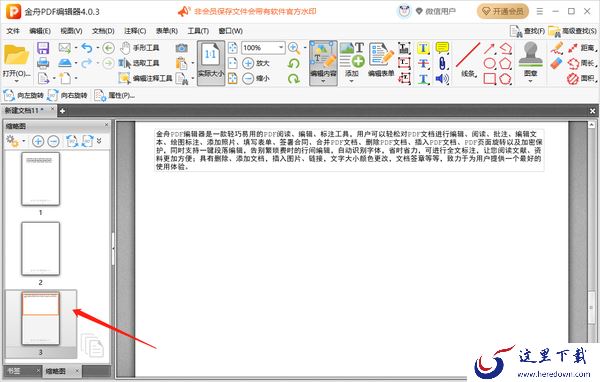The width and height of the screenshot is (600, 382).
Task: Select the Edit annotation tool (编辑注释工具)
Action: pos(146,78)
